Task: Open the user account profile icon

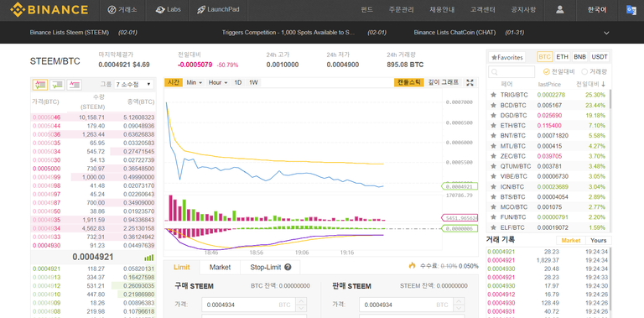Action: (559, 9)
